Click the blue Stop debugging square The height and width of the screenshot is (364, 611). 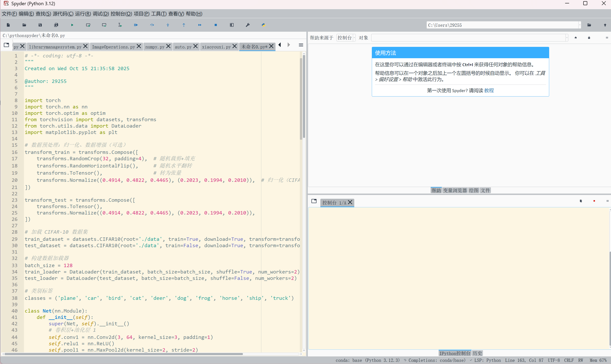216,25
